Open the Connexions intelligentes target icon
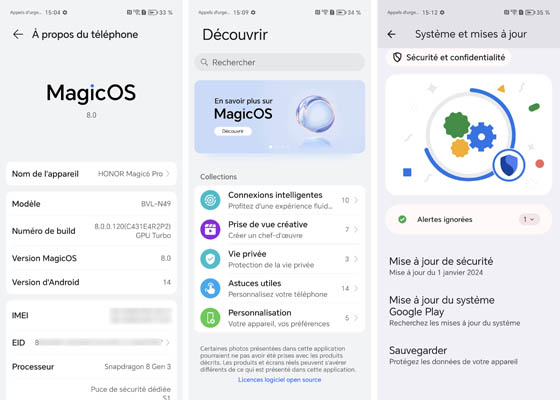 [x=210, y=200]
